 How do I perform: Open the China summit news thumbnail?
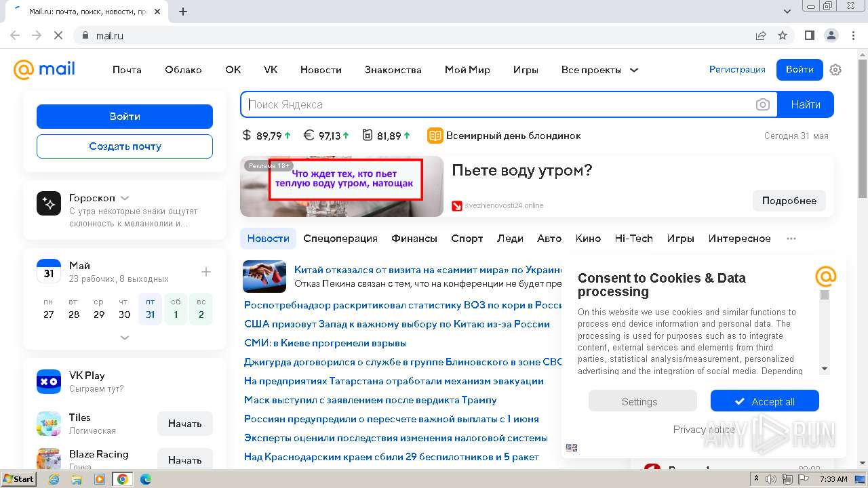click(264, 275)
